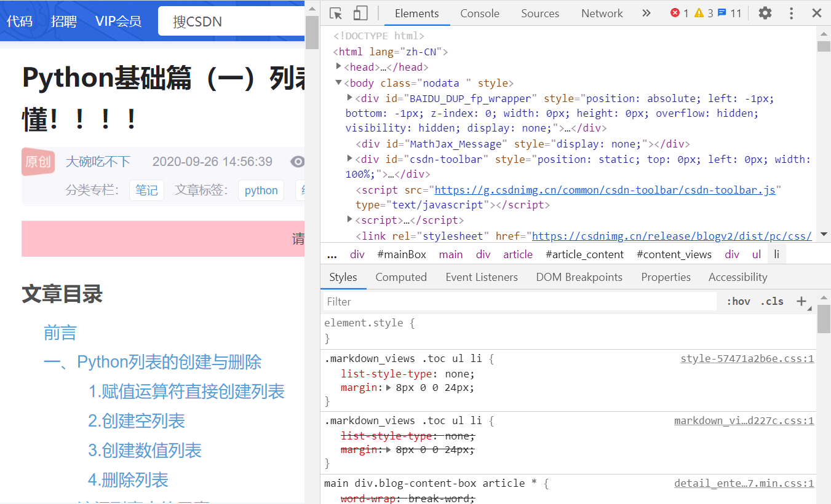831x504 pixels.
Task: Open the style-57471a2b6e.css:1 source link
Action: coord(747,358)
